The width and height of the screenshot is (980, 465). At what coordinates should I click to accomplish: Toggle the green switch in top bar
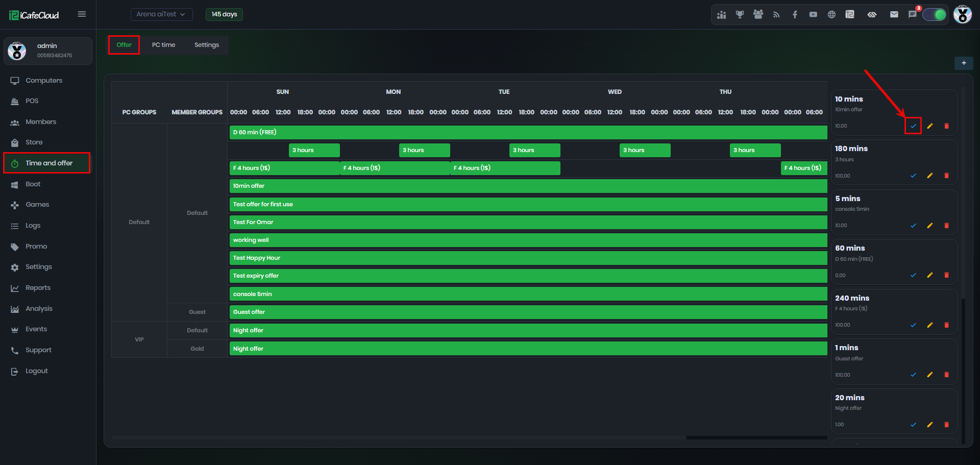click(x=935, y=14)
